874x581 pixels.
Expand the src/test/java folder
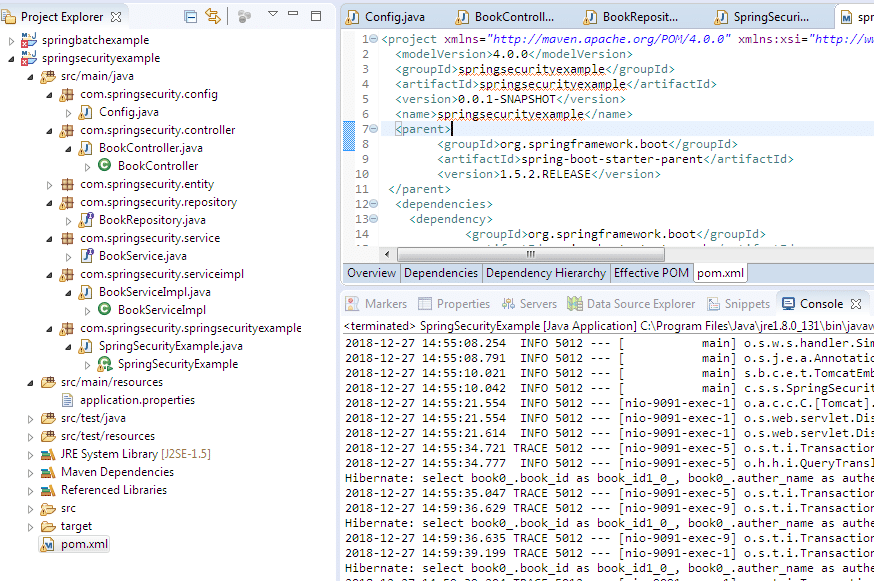[x=31, y=418]
